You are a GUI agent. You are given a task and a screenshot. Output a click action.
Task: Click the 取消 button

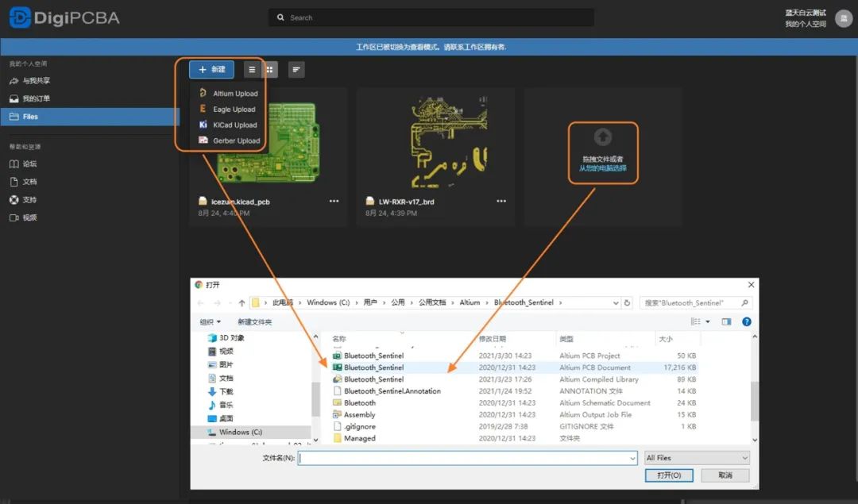[x=725, y=475]
